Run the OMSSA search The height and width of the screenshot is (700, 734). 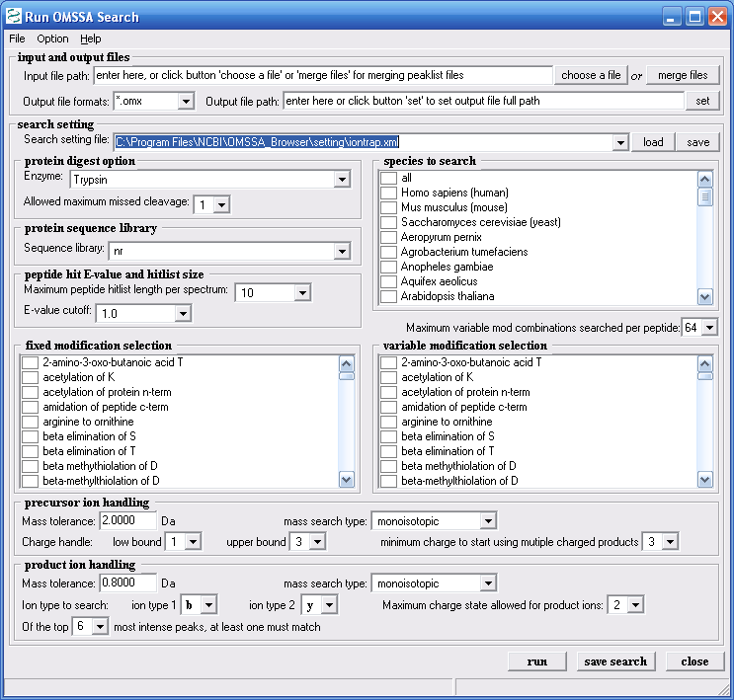point(537,661)
